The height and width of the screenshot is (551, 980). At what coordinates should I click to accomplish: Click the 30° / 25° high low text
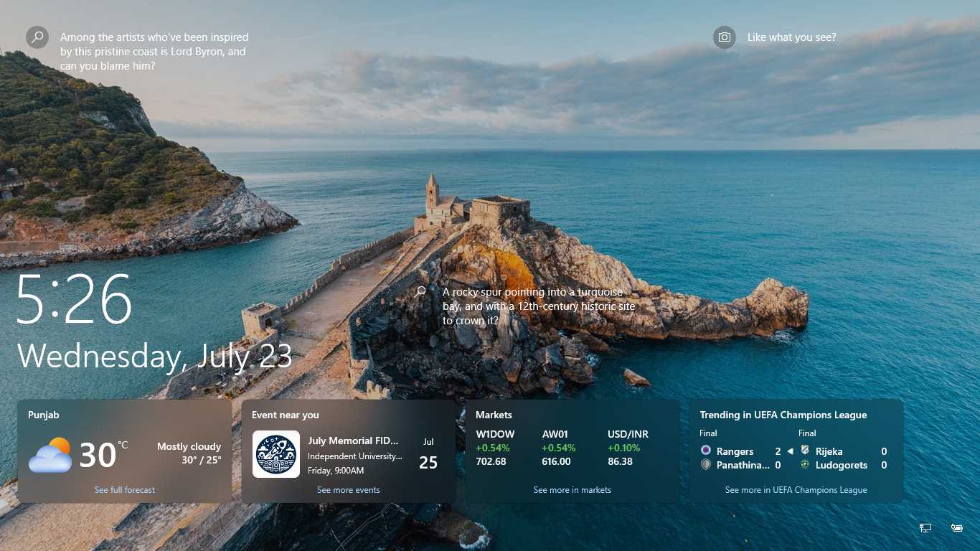point(202,460)
